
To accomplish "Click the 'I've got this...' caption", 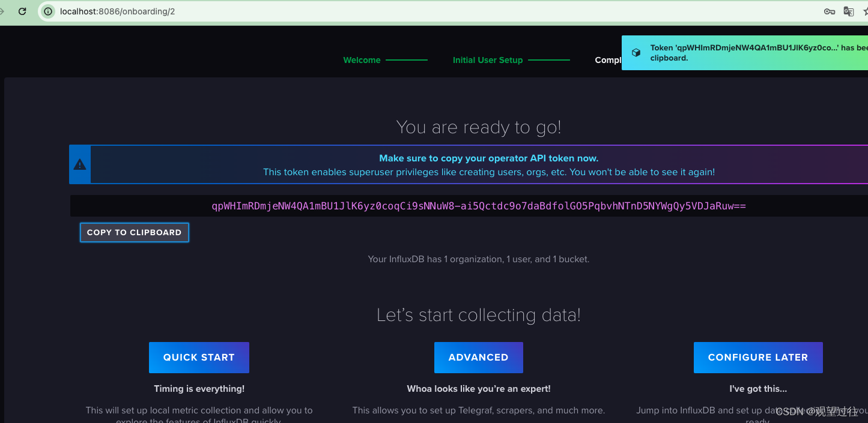I will [758, 389].
